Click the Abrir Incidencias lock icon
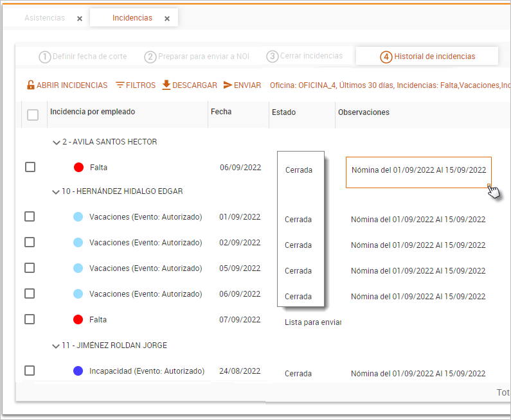Image resolution: width=511 pixels, height=420 pixels. tap(30, 85)
